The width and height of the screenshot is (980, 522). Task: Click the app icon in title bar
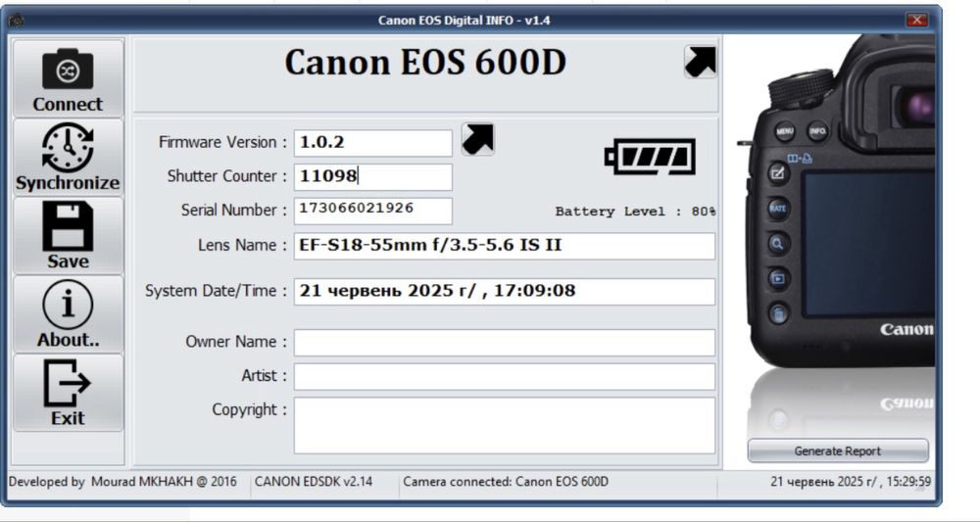point(17,20)
